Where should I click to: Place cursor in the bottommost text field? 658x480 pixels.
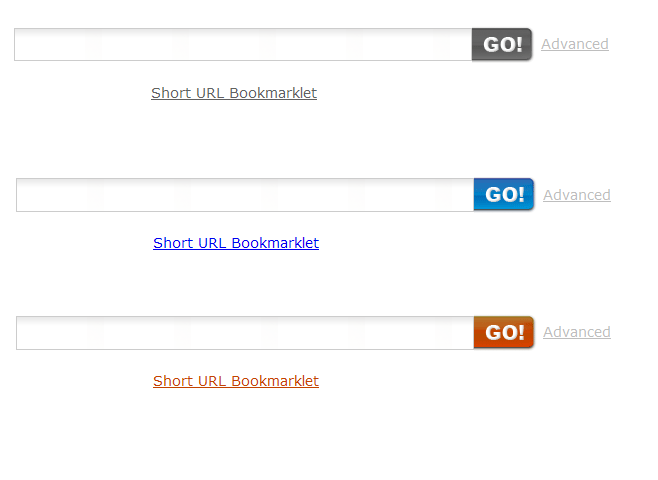tap(245, 333)
